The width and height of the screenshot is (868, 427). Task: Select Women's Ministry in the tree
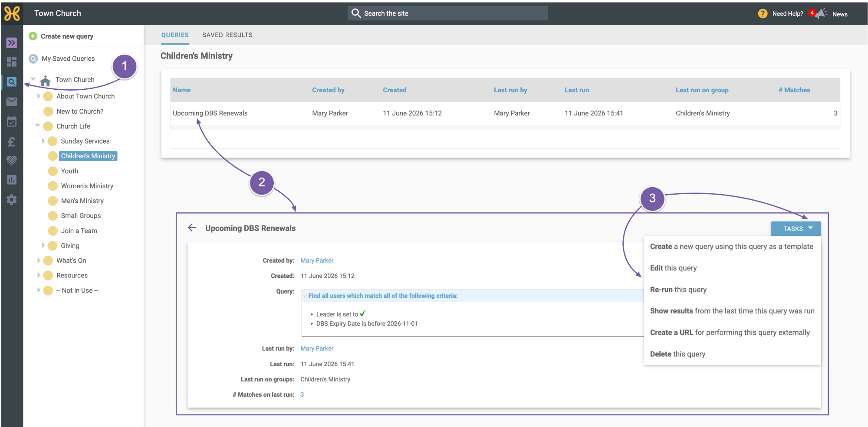pyautogui.click(x=87, y=186)
